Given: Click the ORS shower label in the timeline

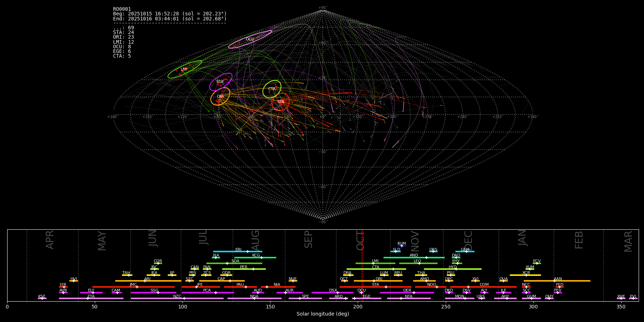Looking at the screenshot, I should click(433, 250).
